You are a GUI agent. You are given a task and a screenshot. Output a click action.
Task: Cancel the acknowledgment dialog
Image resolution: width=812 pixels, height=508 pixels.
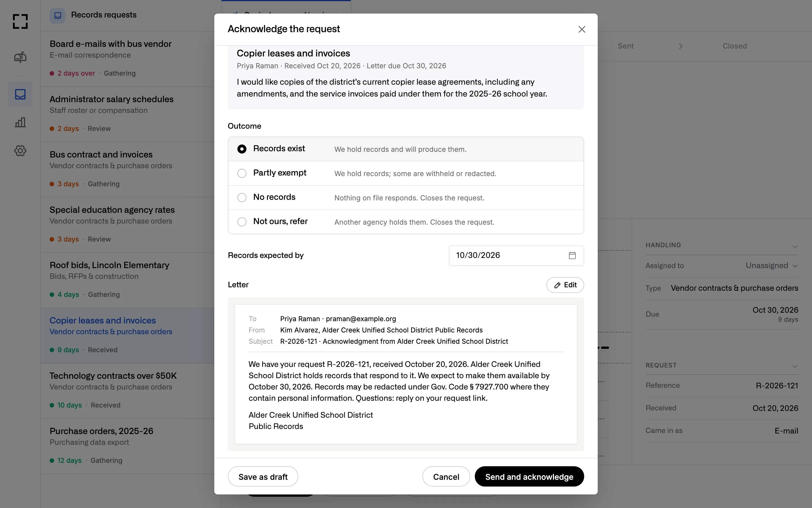click(446, 476)
